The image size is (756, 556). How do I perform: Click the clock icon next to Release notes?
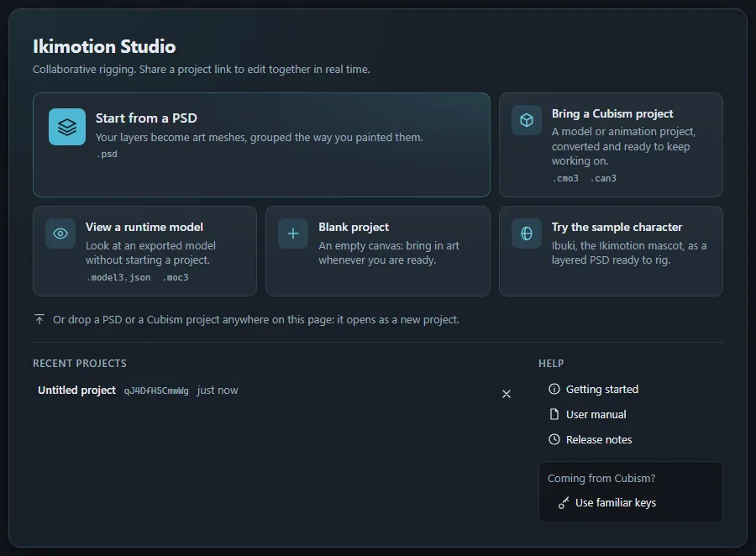click(x=554, y=439)
